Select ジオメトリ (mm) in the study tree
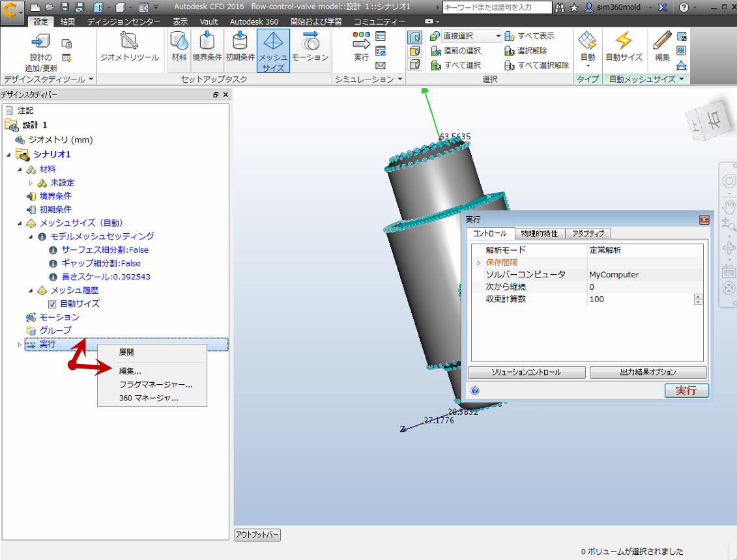This screenshot has width=737, height=560. [60, 140]
